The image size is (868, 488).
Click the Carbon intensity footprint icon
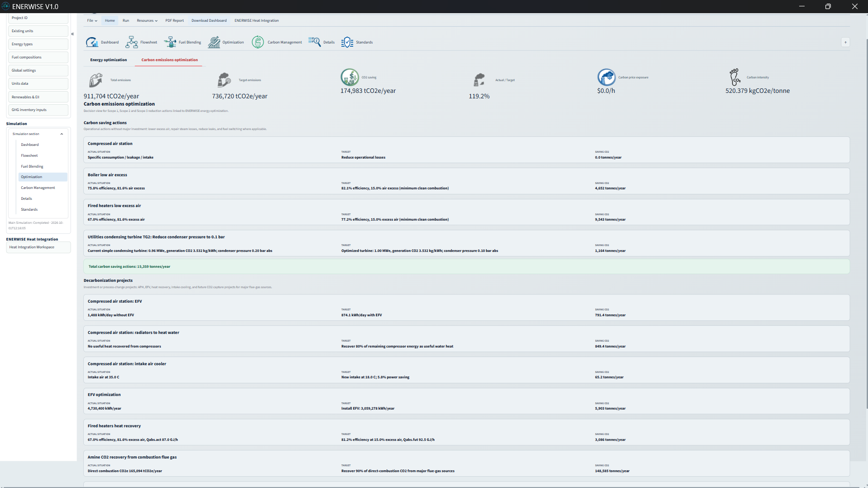click(x=734, y=77)
